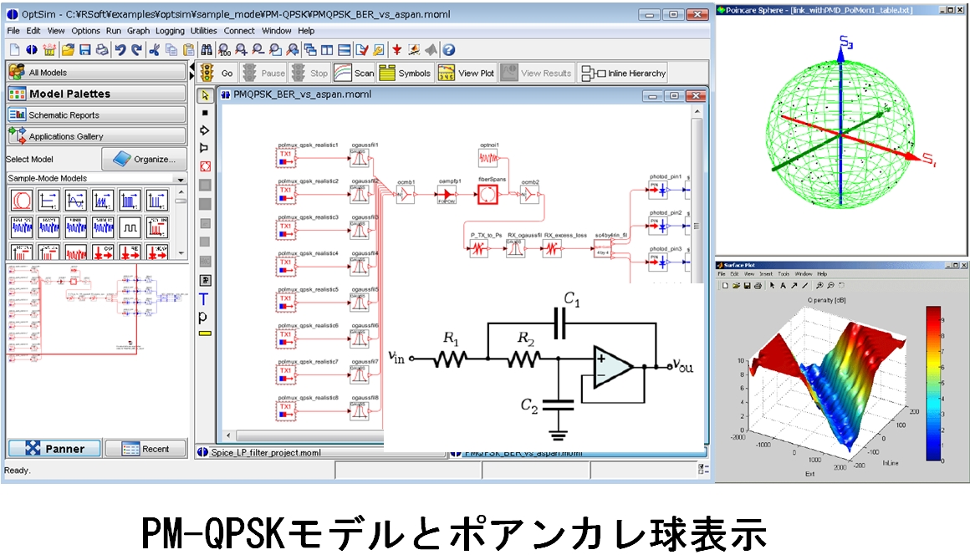The height and width of the screenshot is (560, 970).
Task: Click the Zoom 100 percent icon
Action: click(224, 50)
